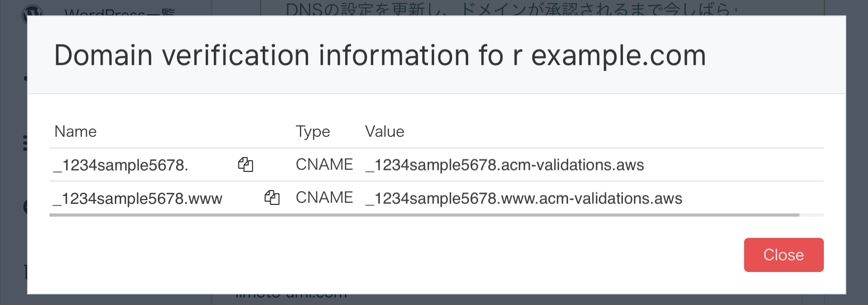
Task: Select value _1234sample5678.acm-validations.aws
Action: point(505,165)
